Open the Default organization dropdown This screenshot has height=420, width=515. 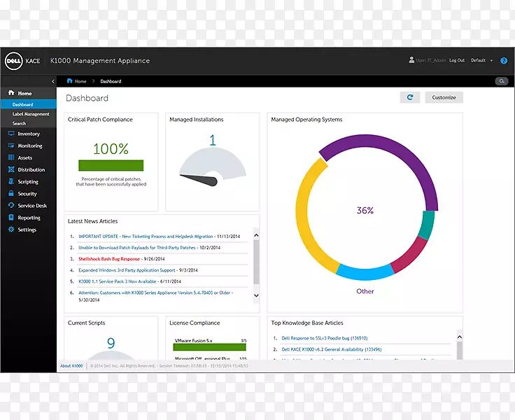point(481,60)
